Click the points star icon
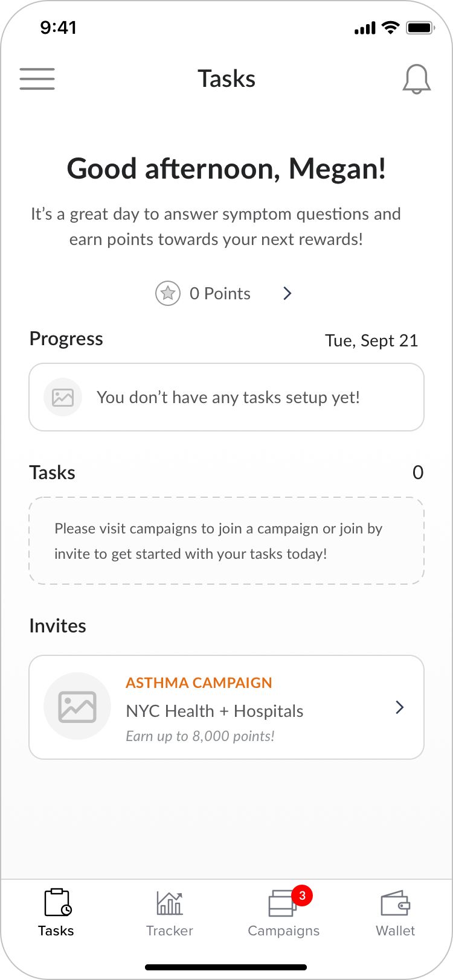The image size is (453, 980). click(167, 293)
